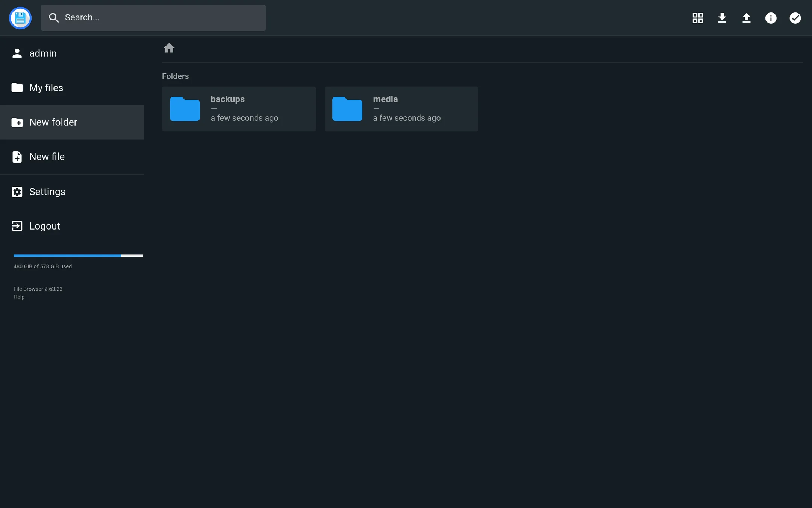812x508 pixels.
Task: Select the media folder name
Action: pyautogui.click(x=385, y=99)
